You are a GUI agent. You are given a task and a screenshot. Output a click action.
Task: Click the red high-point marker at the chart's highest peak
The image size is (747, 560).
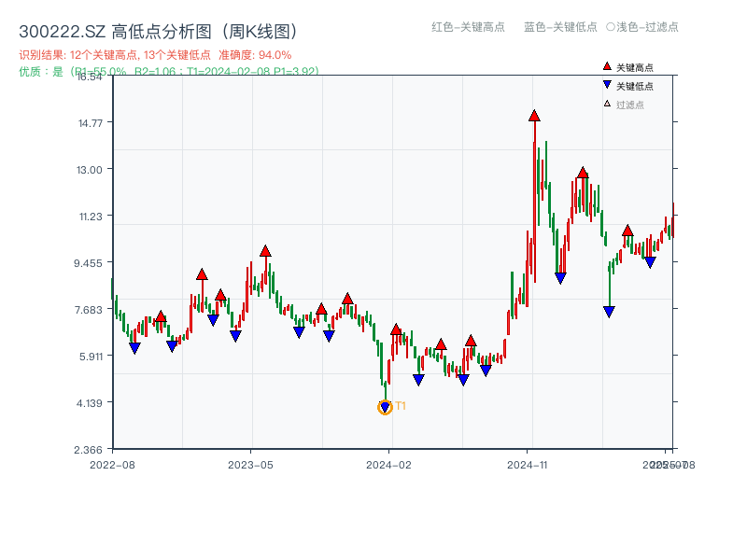coord(534,116)
